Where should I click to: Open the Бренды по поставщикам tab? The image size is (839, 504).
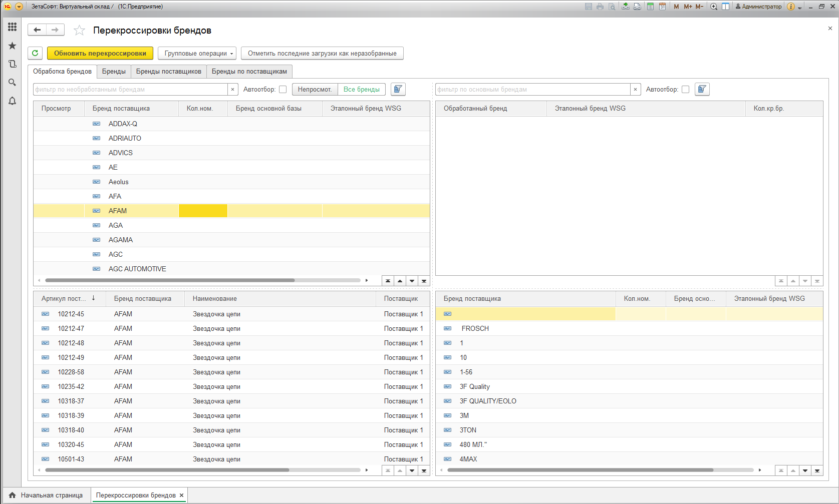[249, 72]
